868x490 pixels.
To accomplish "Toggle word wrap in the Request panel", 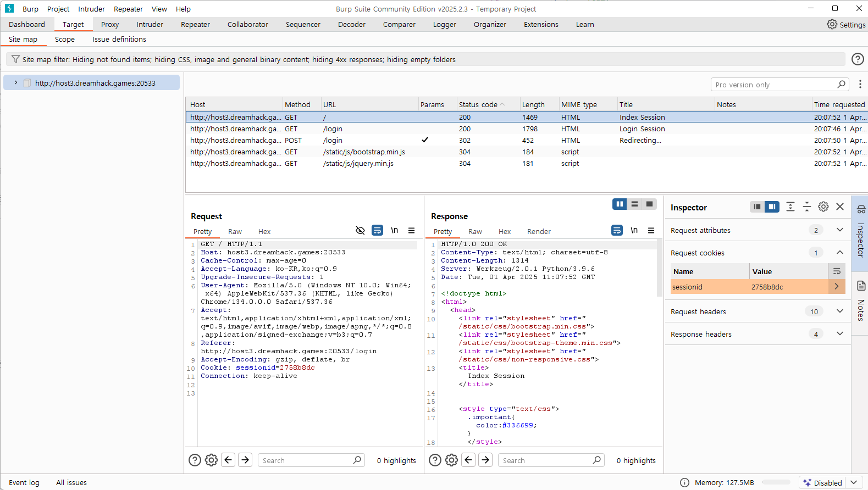I will (x=377, y=231).
